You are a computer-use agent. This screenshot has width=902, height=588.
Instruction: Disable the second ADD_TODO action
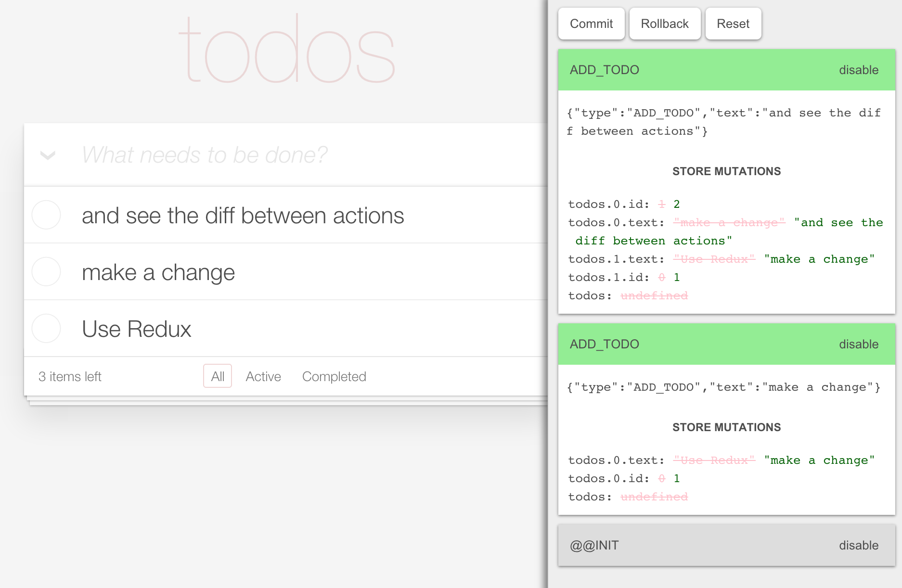(859, 344)
